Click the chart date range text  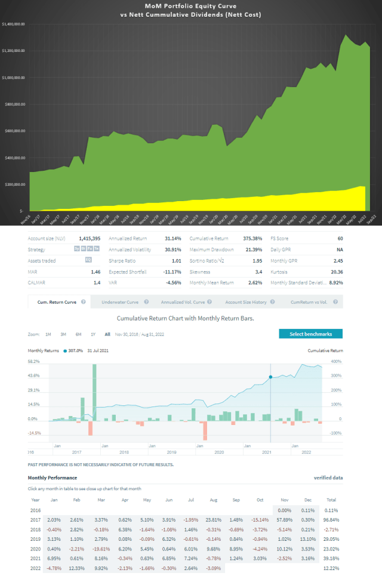pyautogui.click(x=140, y=334)
